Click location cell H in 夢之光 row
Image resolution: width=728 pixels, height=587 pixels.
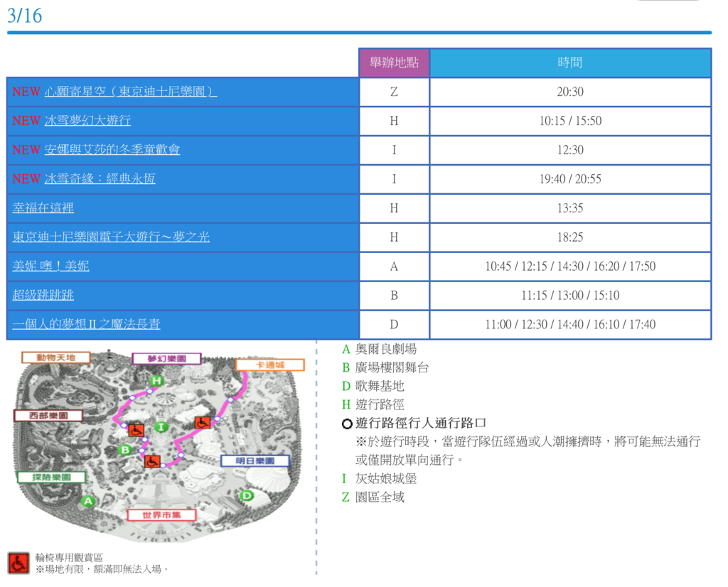point(394,237)
